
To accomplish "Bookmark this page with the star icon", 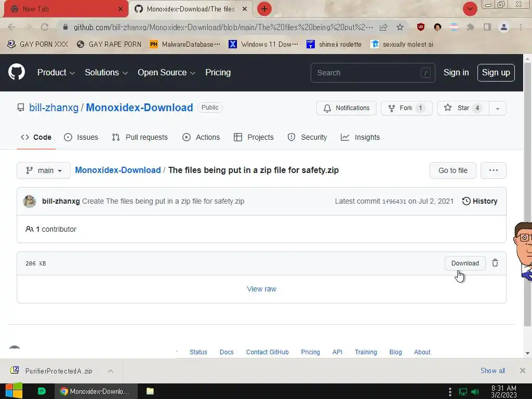I will 400,27.
